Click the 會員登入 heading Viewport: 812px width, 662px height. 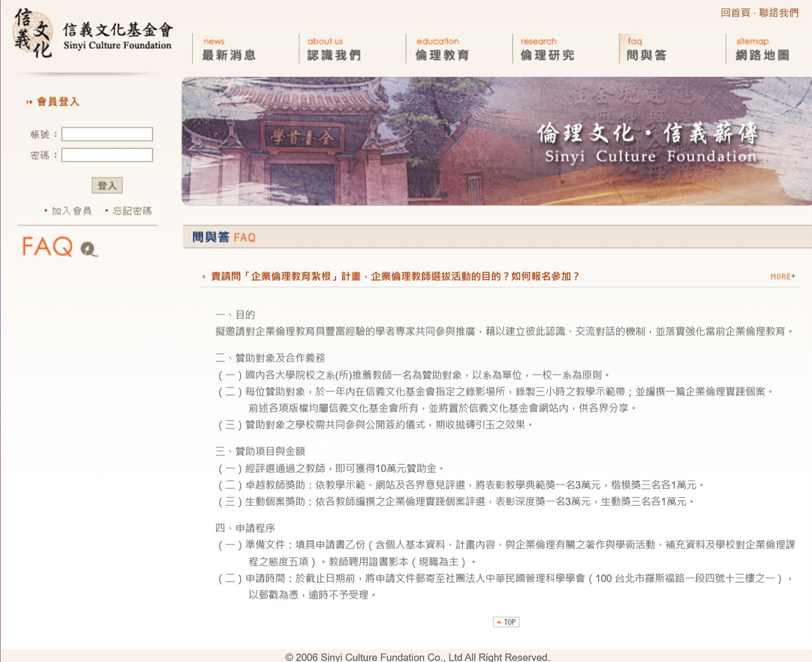(x=58, y=102)
